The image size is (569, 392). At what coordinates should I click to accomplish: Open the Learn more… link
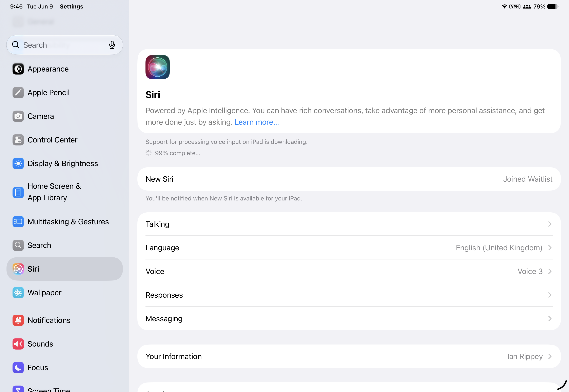click(257, 122)
